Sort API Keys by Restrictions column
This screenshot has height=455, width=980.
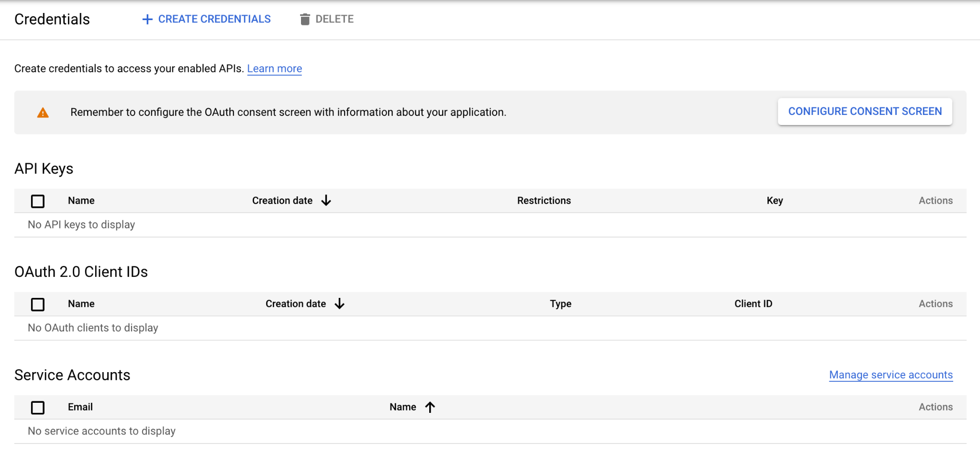[544, 201]
